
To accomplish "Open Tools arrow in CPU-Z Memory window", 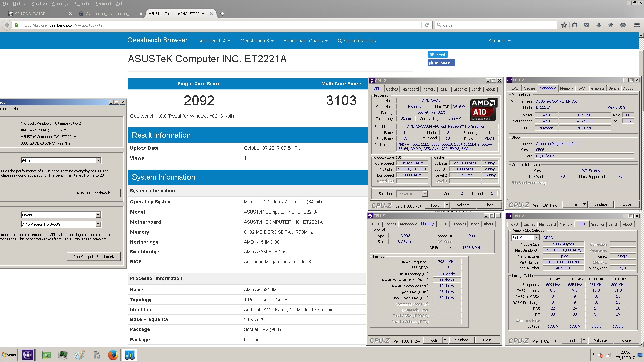I will (445, 340).
